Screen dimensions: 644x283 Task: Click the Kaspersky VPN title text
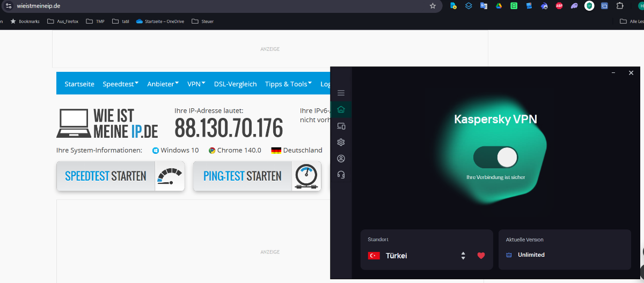[496, 119]
